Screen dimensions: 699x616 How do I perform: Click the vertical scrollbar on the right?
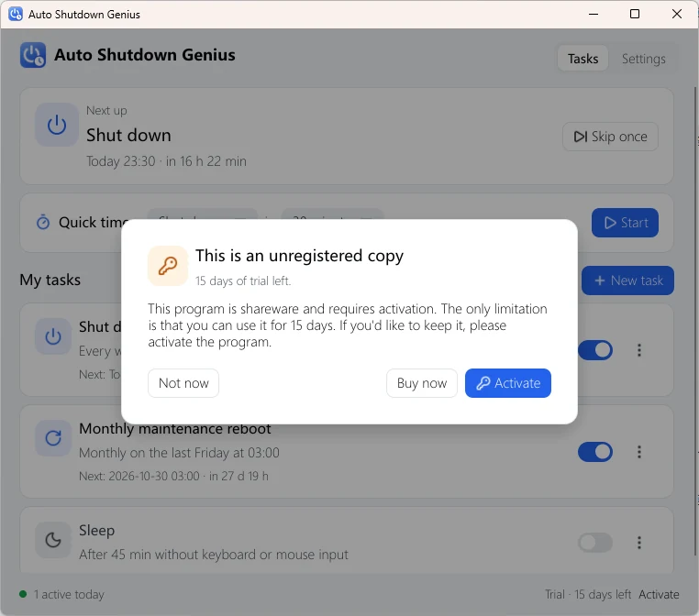(x=695, y=321)
